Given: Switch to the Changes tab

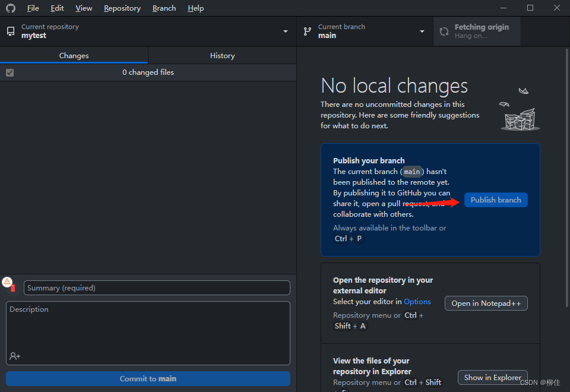Looking at the screenshot, I should [74, 56].
